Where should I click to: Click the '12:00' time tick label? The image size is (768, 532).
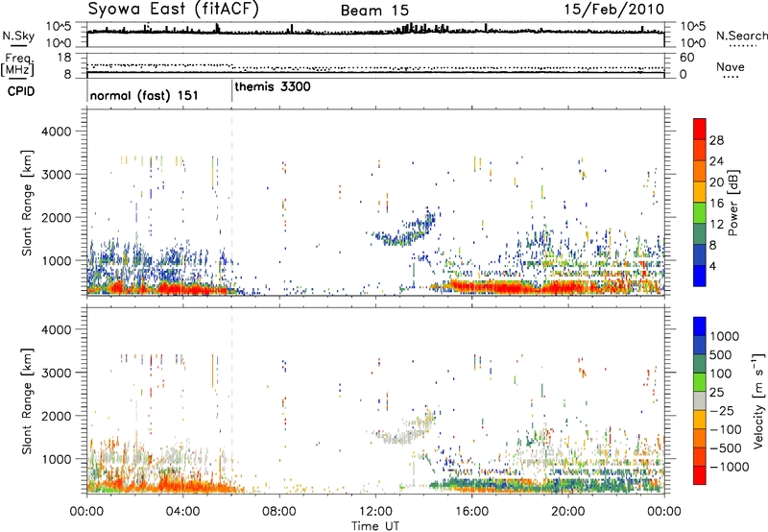pyautogui.click(x=375, y=512)
